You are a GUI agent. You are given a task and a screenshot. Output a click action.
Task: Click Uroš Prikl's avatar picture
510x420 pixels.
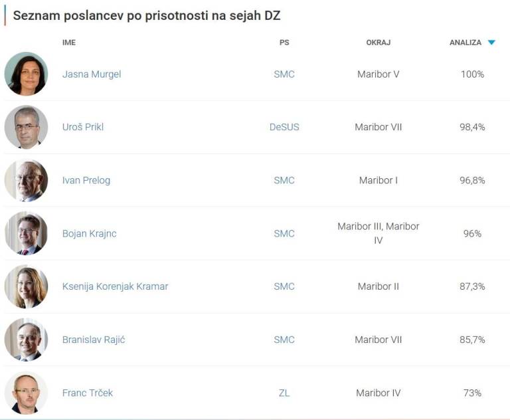26,127
